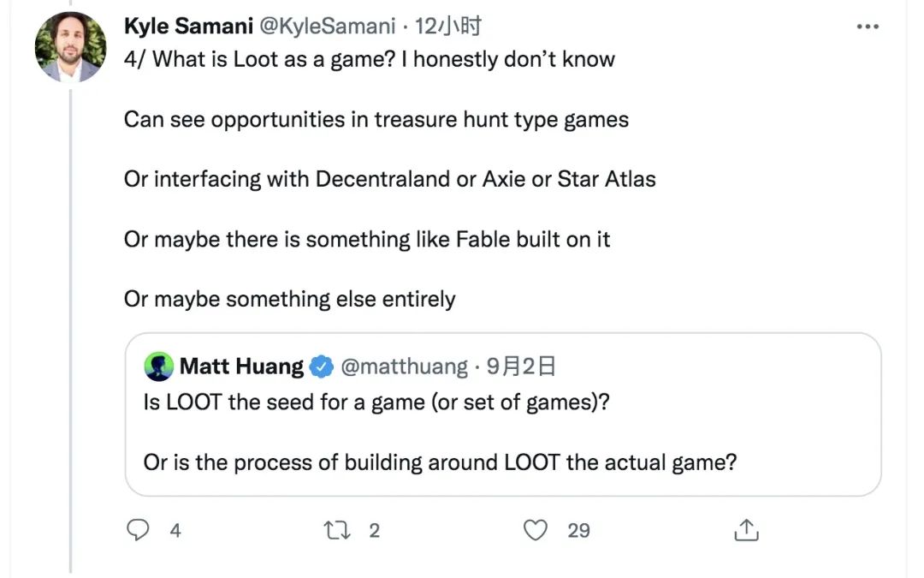Screen dimensions: 924x578
Task: Click the share upload icon
Action: coord(746,531)
